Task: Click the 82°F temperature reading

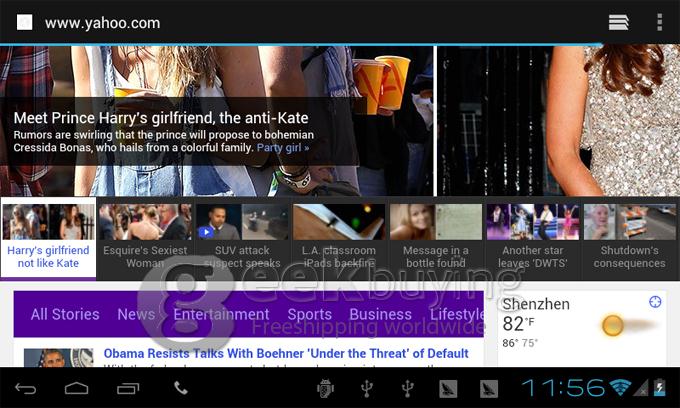Action: 519,324
